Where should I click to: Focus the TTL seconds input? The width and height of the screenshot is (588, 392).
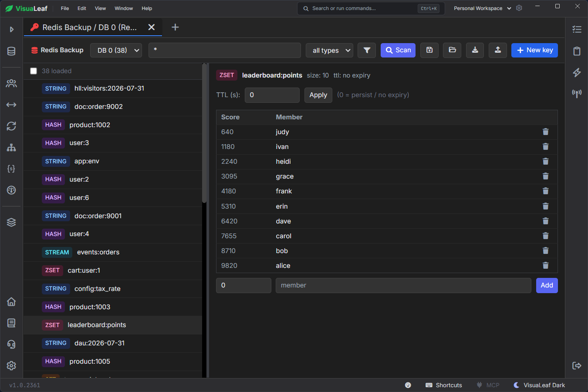pyautogui.click(x=272, y=95)
